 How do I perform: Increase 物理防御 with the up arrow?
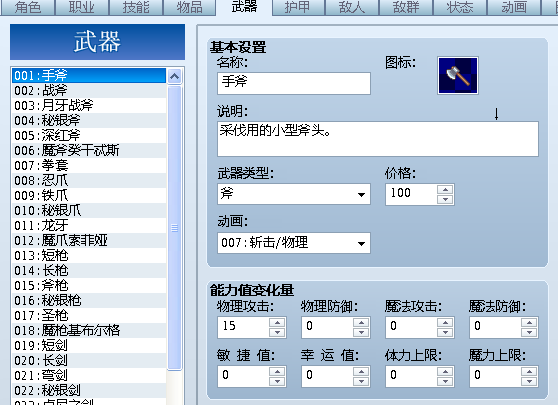[361, 322]
